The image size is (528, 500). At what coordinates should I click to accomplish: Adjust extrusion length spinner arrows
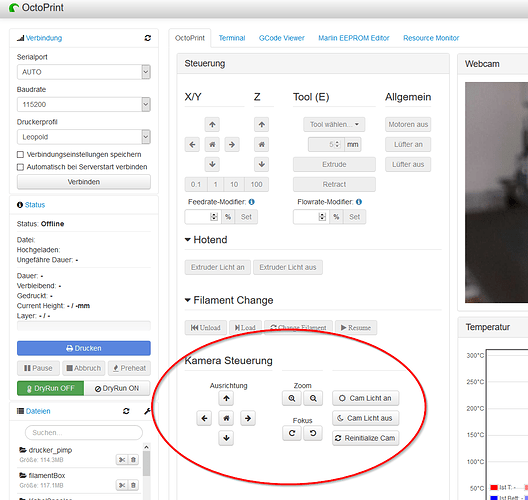[x=337, y=144]
